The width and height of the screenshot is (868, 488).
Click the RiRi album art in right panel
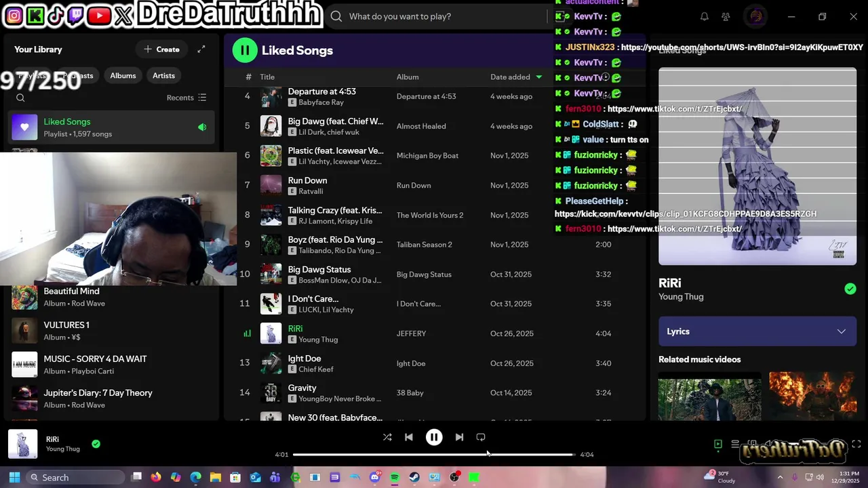(757, 166)
